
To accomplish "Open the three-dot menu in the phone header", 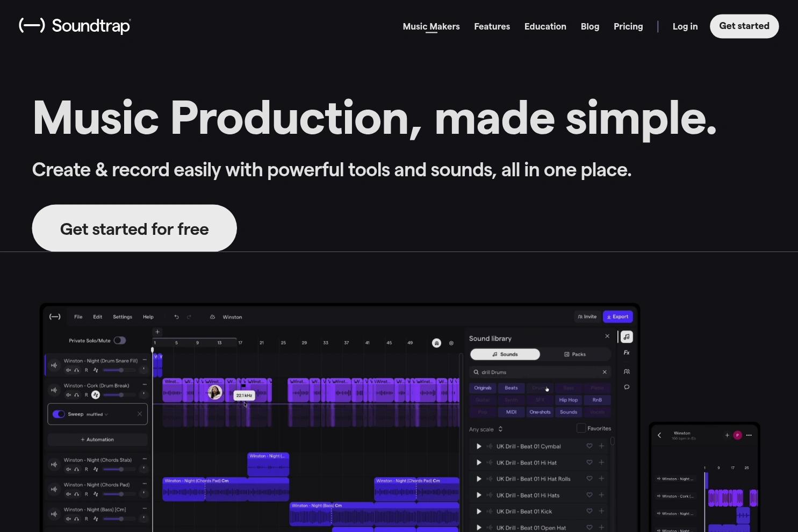I will (749, 435).
